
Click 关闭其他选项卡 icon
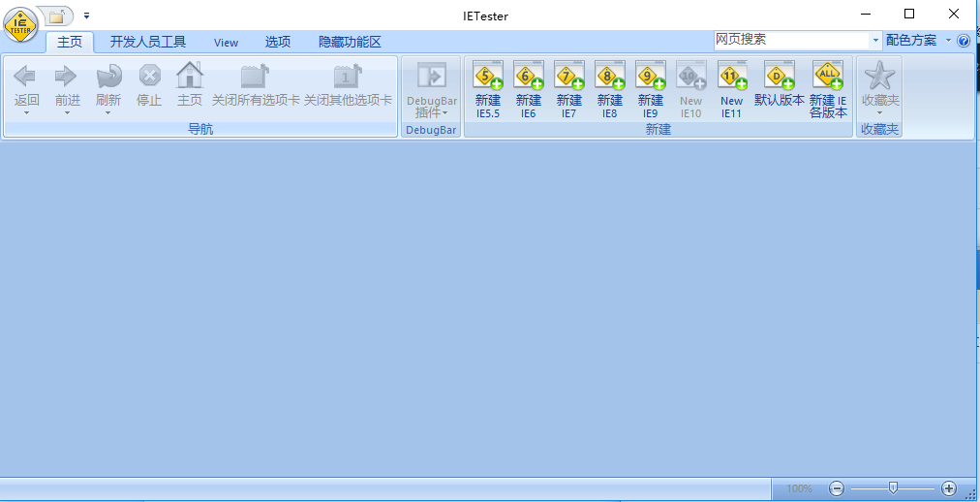click(x=348, y=77)
